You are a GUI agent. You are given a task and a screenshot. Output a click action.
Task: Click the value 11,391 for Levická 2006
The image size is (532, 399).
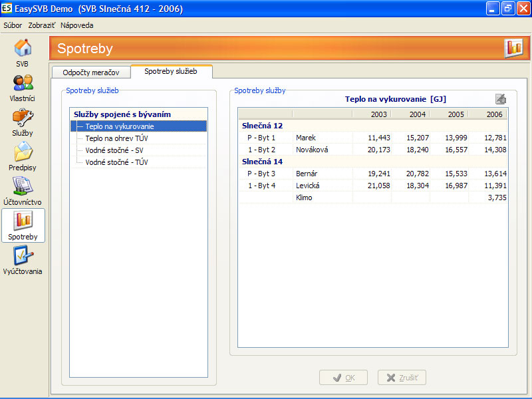pos(495,186)
